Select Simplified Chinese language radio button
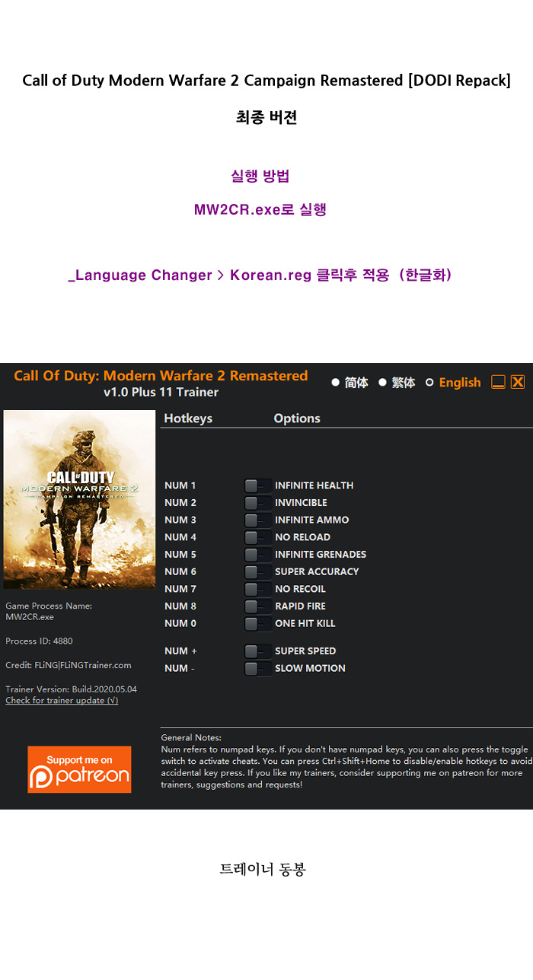Viewport: 533px width, 980px height. (336, 383)
